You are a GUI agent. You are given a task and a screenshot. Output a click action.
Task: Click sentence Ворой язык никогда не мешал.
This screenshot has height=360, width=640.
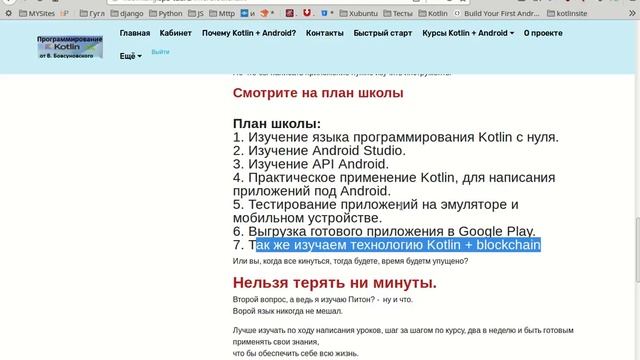(288, 311)
